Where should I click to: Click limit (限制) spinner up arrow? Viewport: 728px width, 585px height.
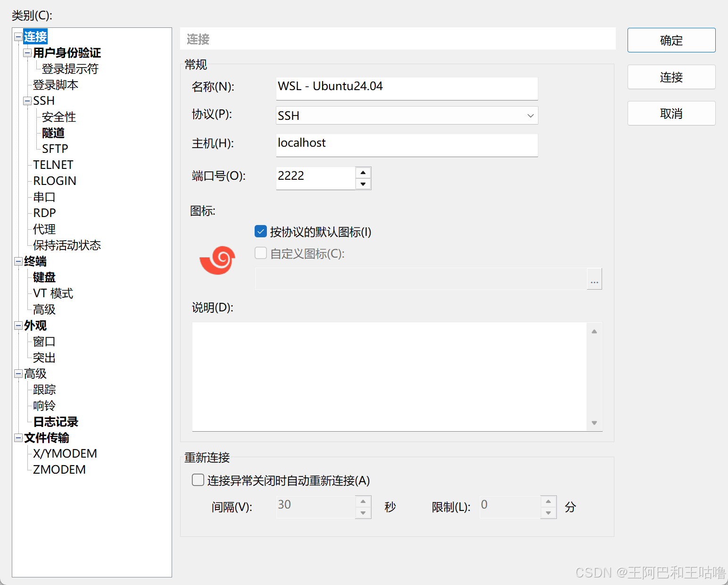(548, 501)
